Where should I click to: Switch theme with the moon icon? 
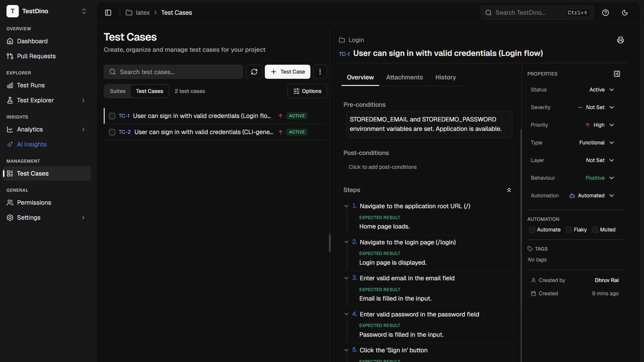[x=625, y=13]
